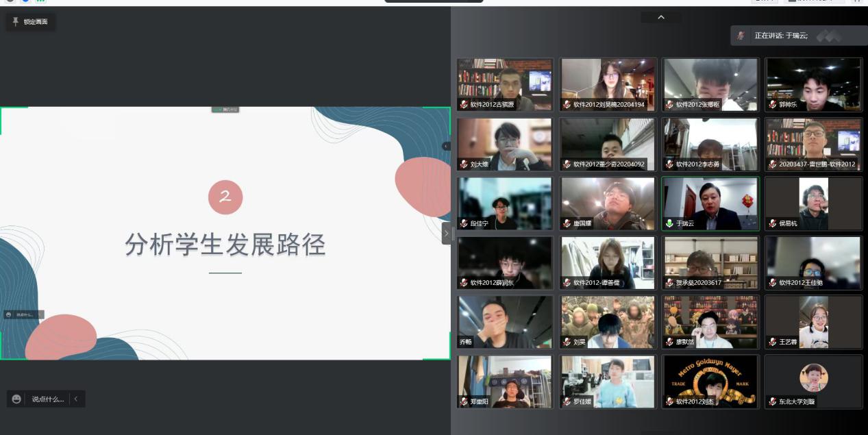Select 乔畅's video thumbnail

coord(505,322)
